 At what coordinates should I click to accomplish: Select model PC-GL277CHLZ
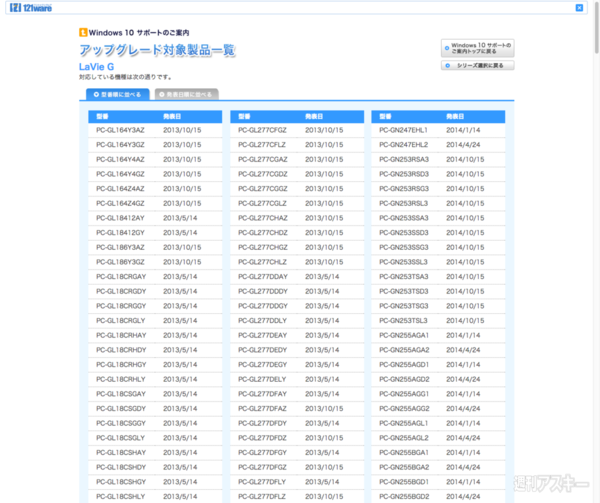[262, 262]
